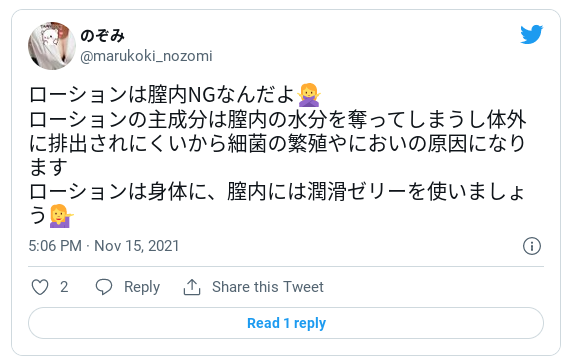This screenshot has width=569, height=363.
Task: Open the @marukoki_nozomi handle link
Action: pos(146,56)
